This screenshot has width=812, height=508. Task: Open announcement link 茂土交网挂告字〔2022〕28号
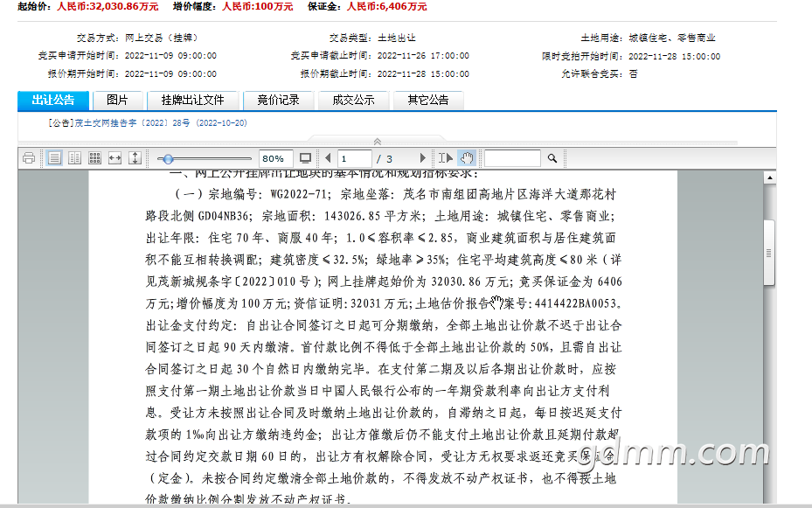[x=148, y=123]
